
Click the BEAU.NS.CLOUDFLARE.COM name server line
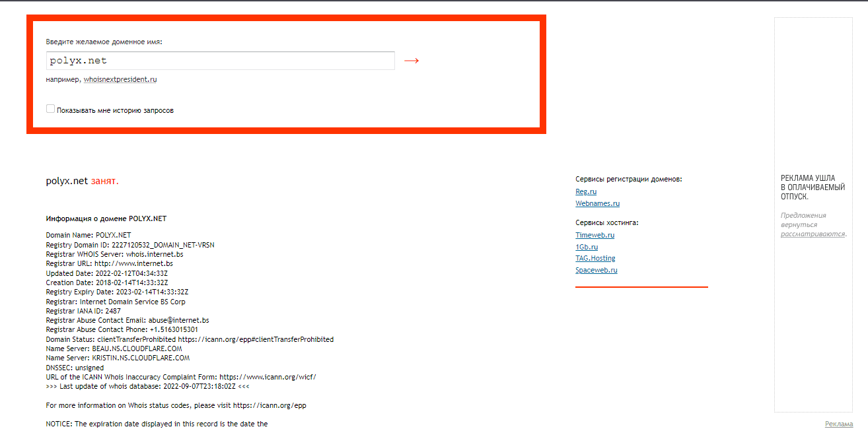(137, 348)
